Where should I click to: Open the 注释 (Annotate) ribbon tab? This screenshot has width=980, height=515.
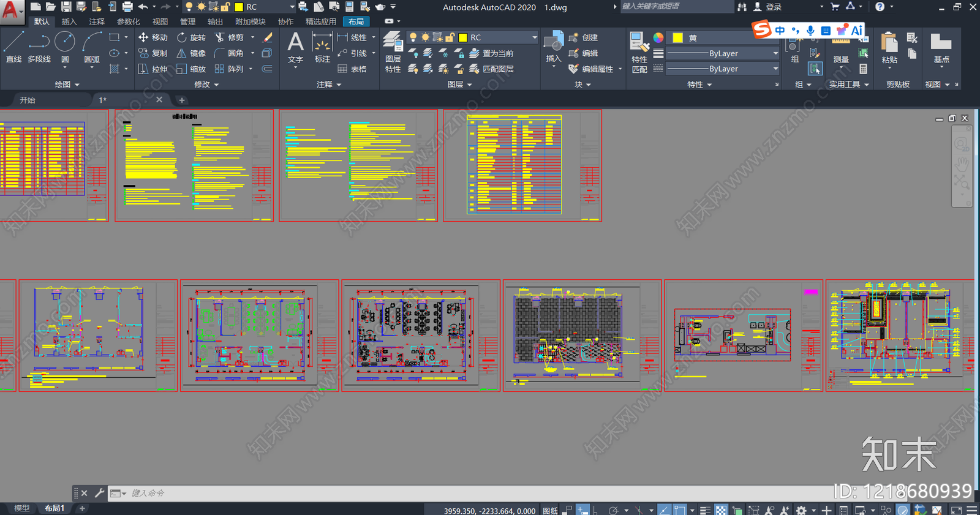click(97, 21)
